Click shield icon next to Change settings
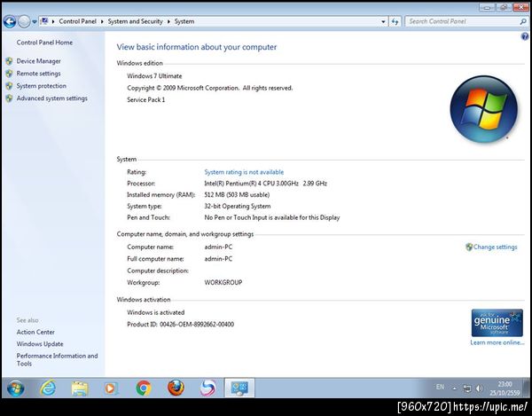 coord(469,247)
